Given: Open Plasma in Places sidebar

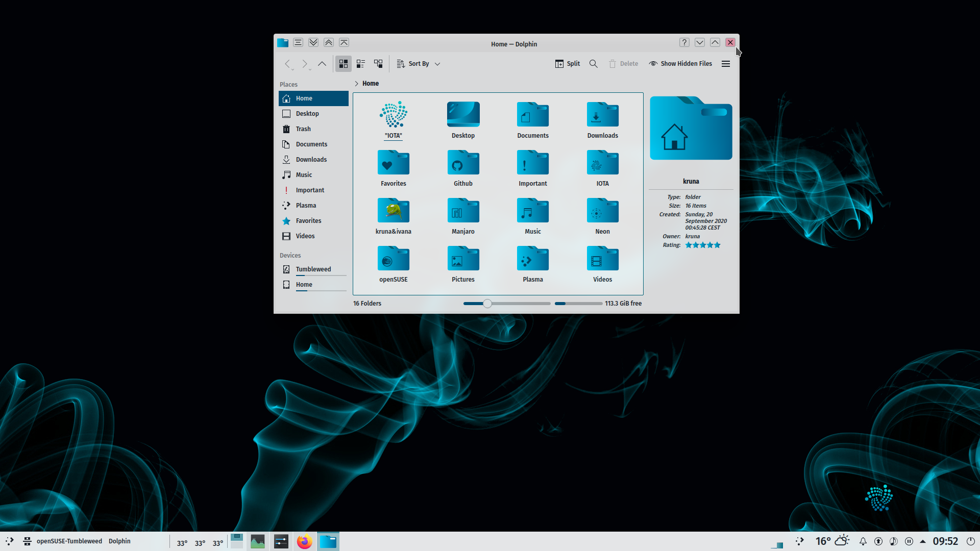Looking at the screenshot, I should point(313,206).
